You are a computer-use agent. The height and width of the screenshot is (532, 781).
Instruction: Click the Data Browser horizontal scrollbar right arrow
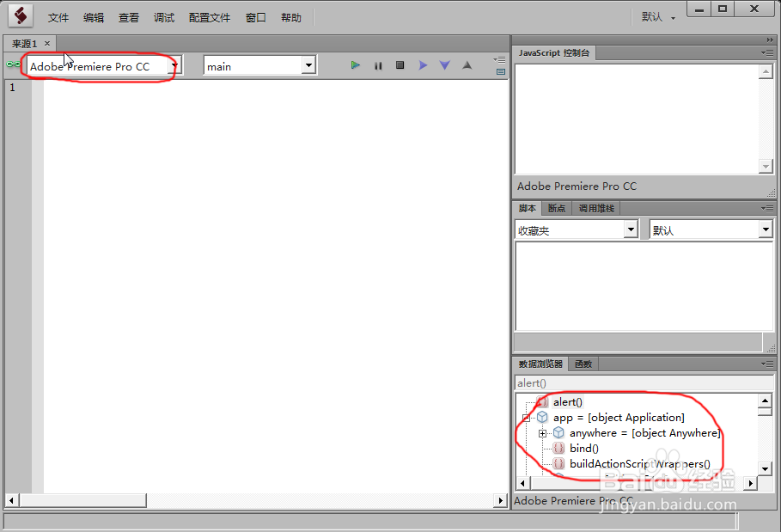click(751, 483)
